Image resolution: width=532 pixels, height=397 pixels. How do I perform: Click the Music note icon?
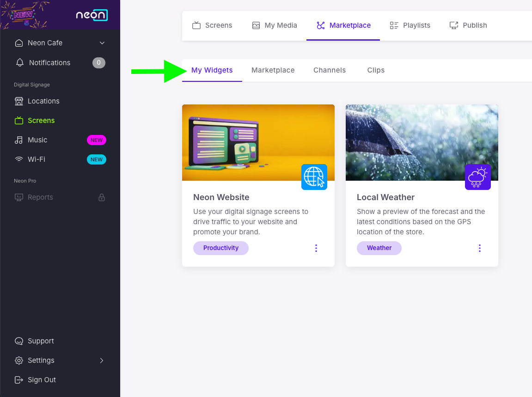click(x=18, y=140)
